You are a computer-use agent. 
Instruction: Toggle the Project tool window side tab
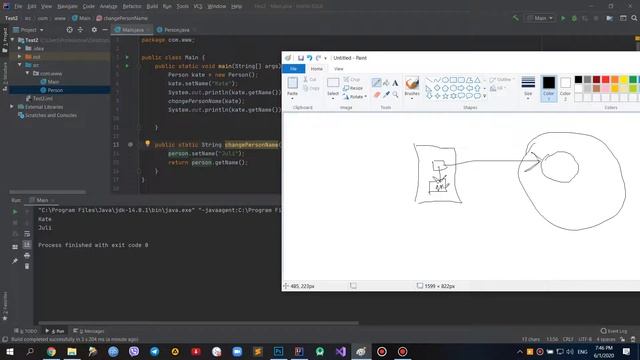5,40
